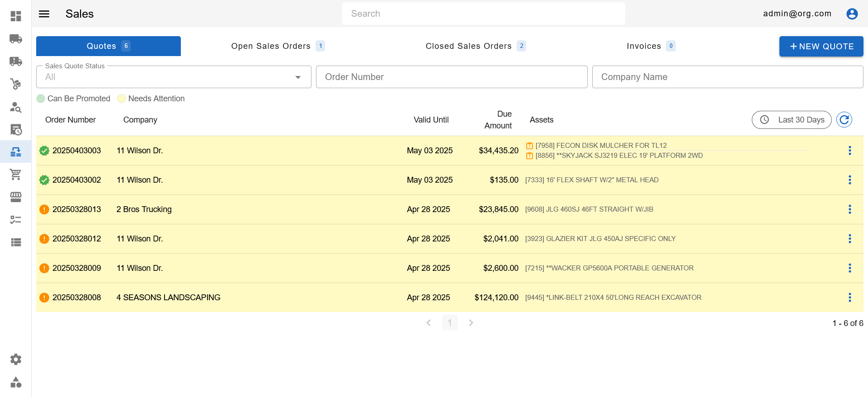Create a new quote with NEW QUOTE button
This screenshot has height=397, width=868.
click(x=821, y=46)
